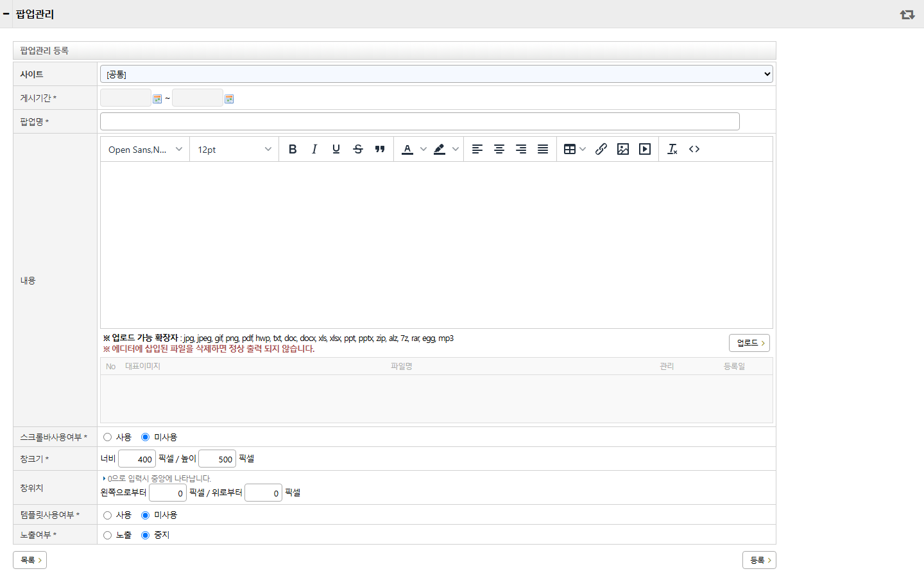Image resolution: width=924 pixels, height=578 pixels.
Task: Click the refresh icon in 팝업관리 header
Action: pyautogui.click(x=907, y=14)
